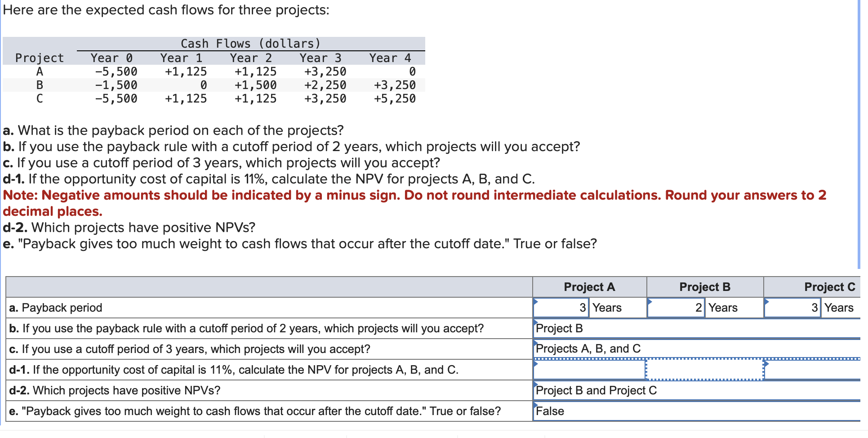Select the dashed-border NPV input for Project B
The image size is (868, 438).
[704, 370]
